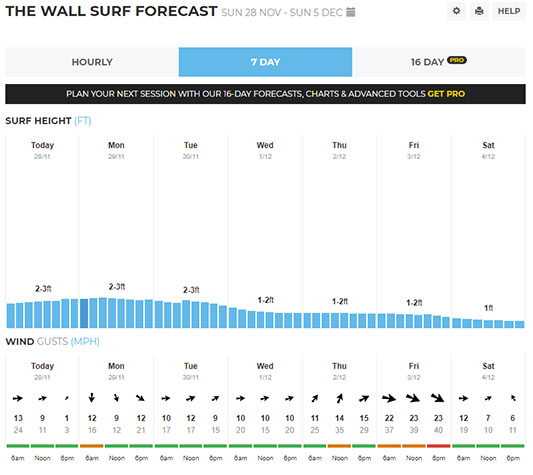533x475 pixels.
Task: Toggle wind units (MPH)
Action: 85,341
